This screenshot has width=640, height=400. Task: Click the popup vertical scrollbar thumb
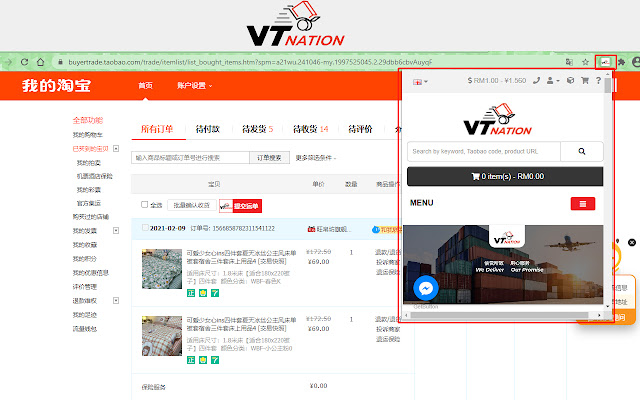[x=608, y=86]
